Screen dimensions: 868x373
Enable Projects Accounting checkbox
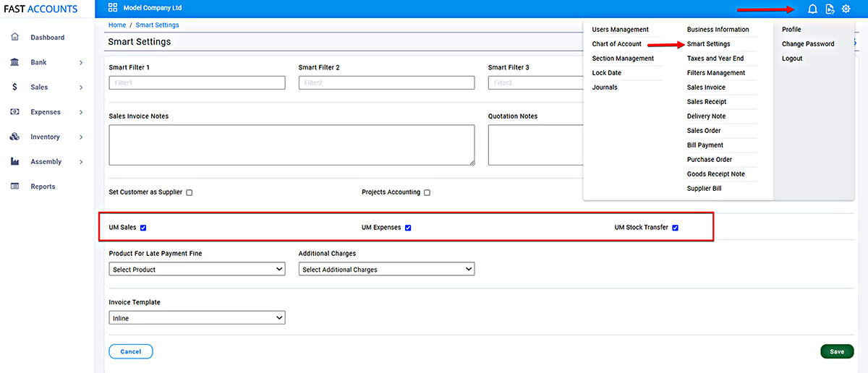tap(427, 192)
